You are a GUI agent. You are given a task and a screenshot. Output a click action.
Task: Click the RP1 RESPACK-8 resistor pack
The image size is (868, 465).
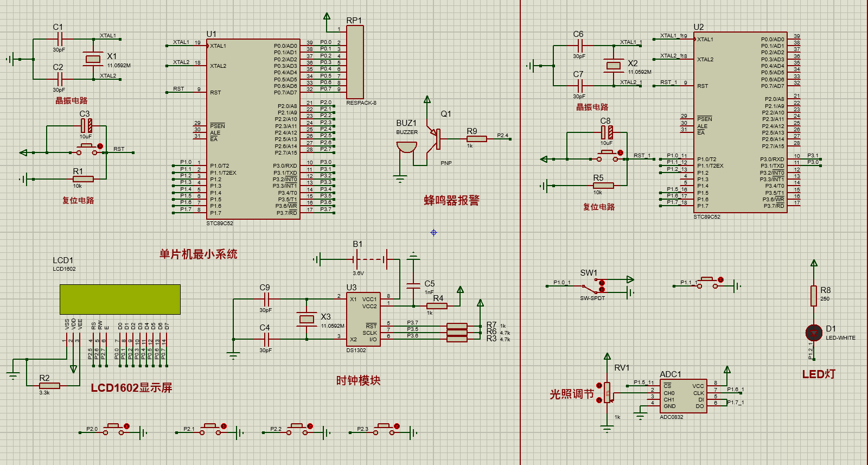(x=355, y=62)
